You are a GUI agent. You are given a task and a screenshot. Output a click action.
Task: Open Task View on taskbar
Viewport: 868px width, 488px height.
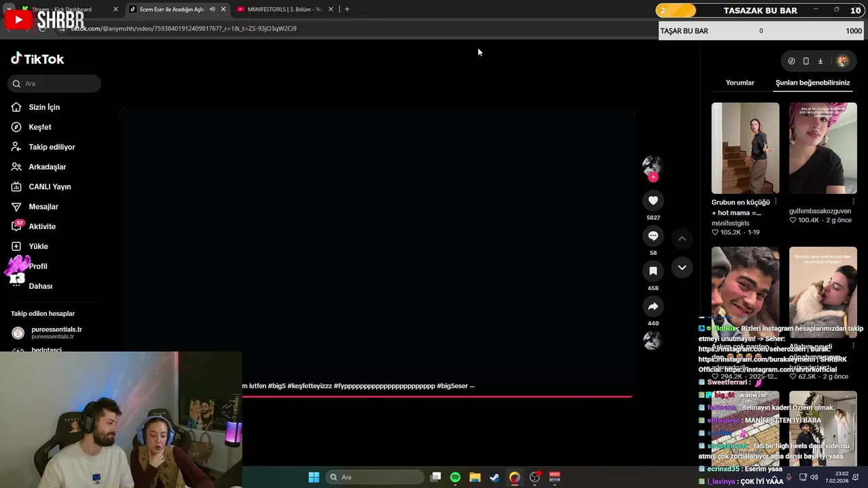(x=436, y=477)
